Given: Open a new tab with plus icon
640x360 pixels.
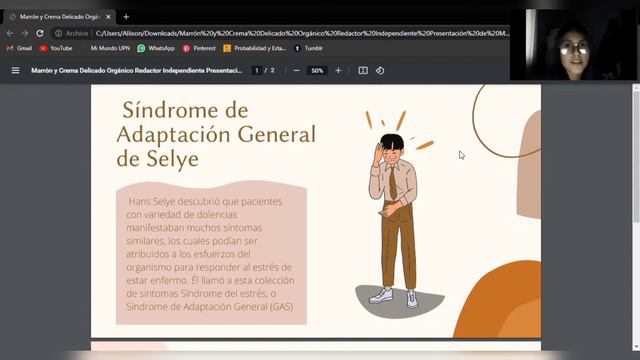Looking at the screenshot, I should click(126, 17).
